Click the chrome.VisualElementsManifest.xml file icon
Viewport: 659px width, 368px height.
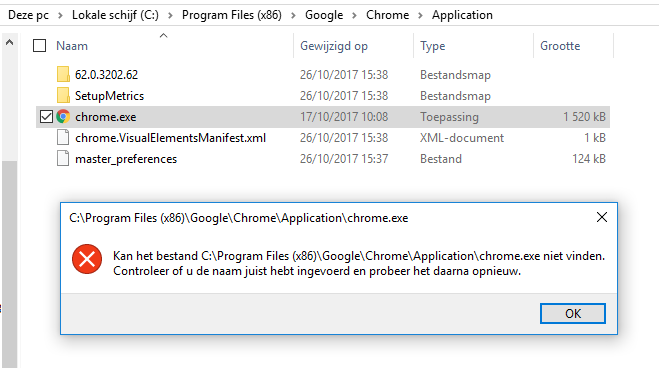pyautogui.click(x=63, y=137)
